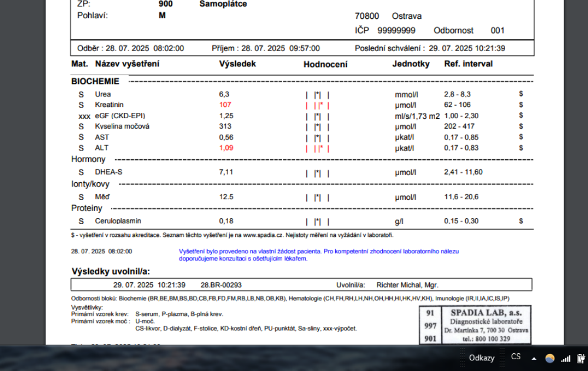The width and height of the screenshot is (588, 371).
Task: Click the network signal icon in system tray
Action: pyautogui.click(x=566, y=358)
